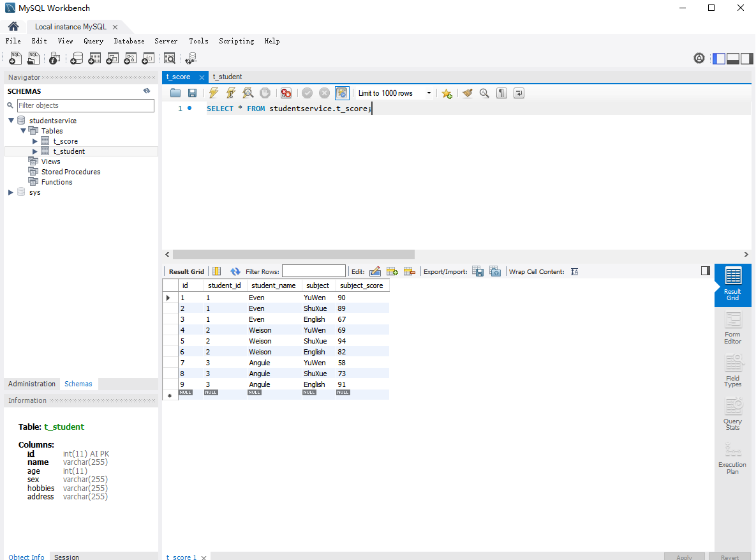Expand the sys schema
The height and width of the screenshot is (560, 756).
(x=11, y=192)
